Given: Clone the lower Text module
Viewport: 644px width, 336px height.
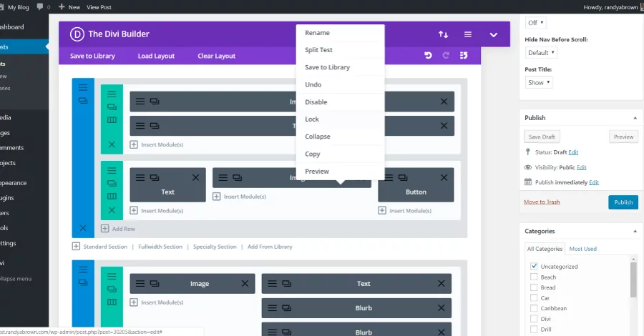Looking at the screenshot, I should [287, 284].
